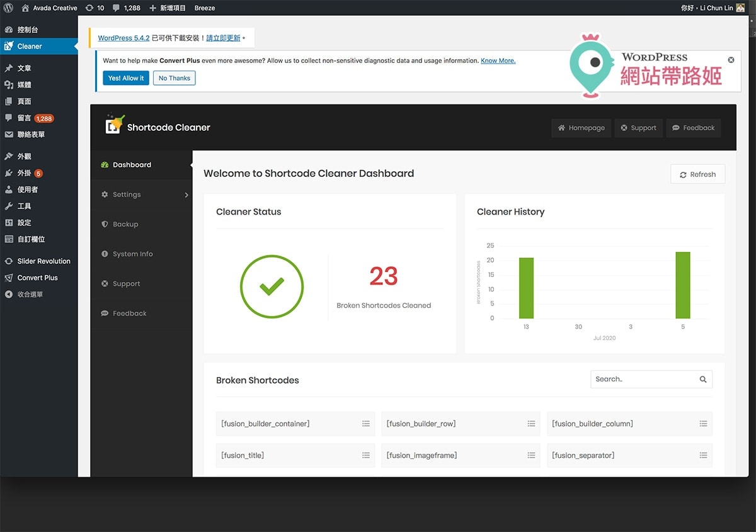Open the Backup section
This screenshot has height=532, width=756.
[141, 224]
